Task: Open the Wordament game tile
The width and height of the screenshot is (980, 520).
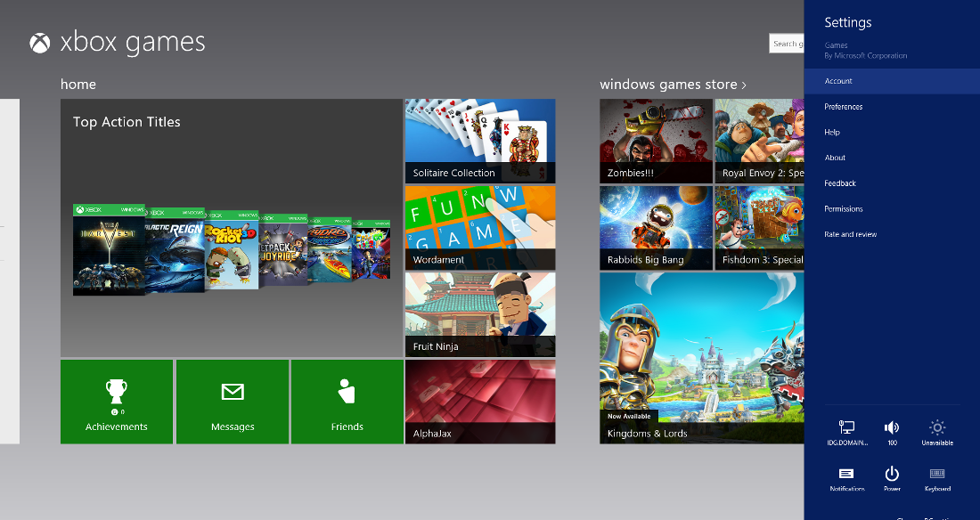Action: click(x=480, y=228)
